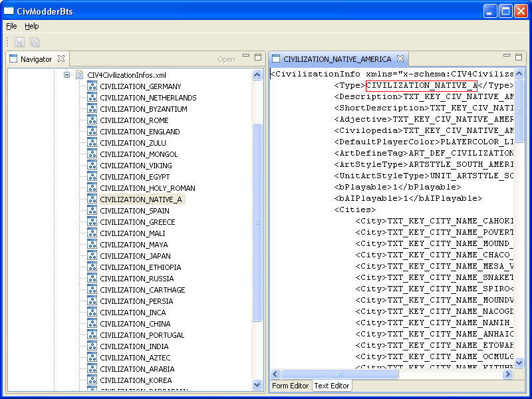Collapse the CIV4CivilizationInfos.xml tree node
Screen dimensions: 532x399
click(x=67, y=74)
